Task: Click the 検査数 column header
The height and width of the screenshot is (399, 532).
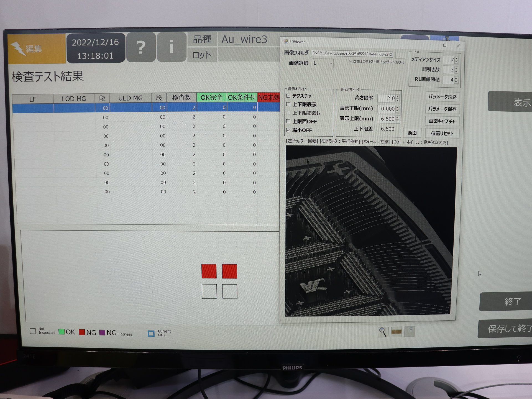Action: (181, 98)
